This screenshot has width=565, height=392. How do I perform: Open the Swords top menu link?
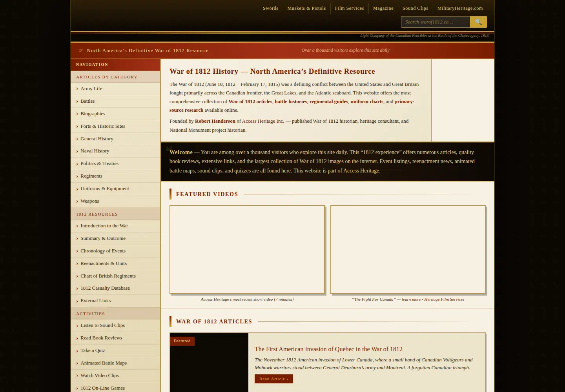pos(270,8)
